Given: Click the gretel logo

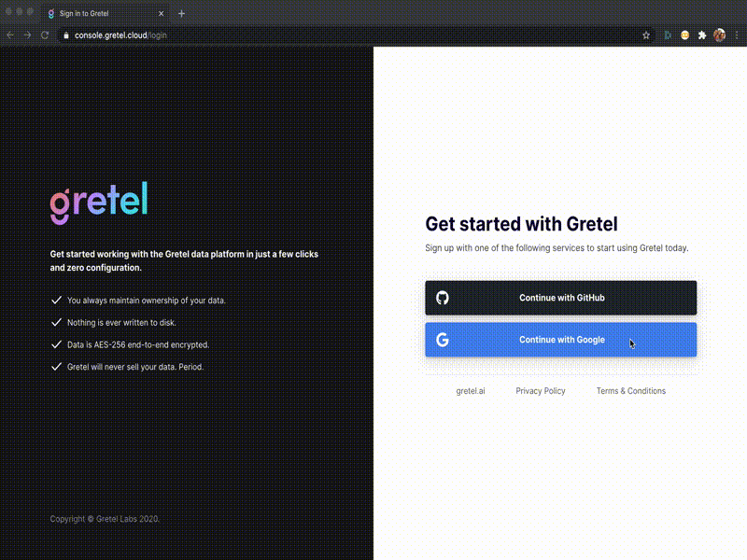Looking at the screenshot, I should coord(99,203).
